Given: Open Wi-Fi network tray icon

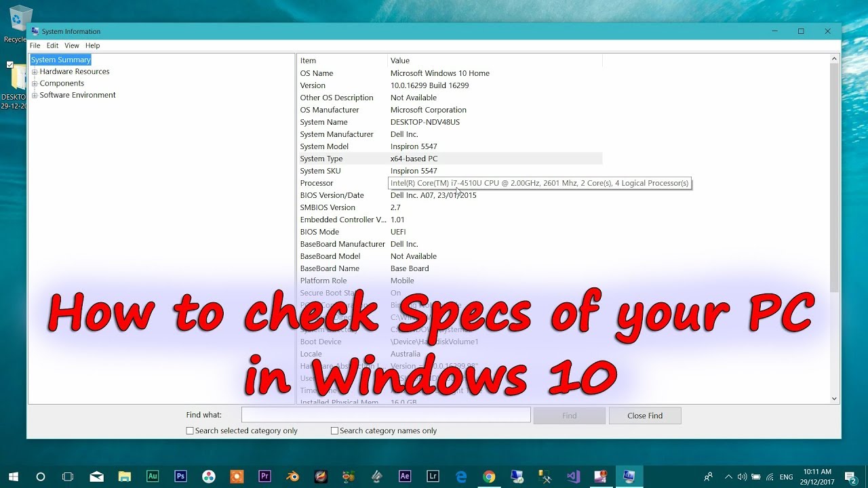Looking at the screenshot, I should (x=770, y=476).
